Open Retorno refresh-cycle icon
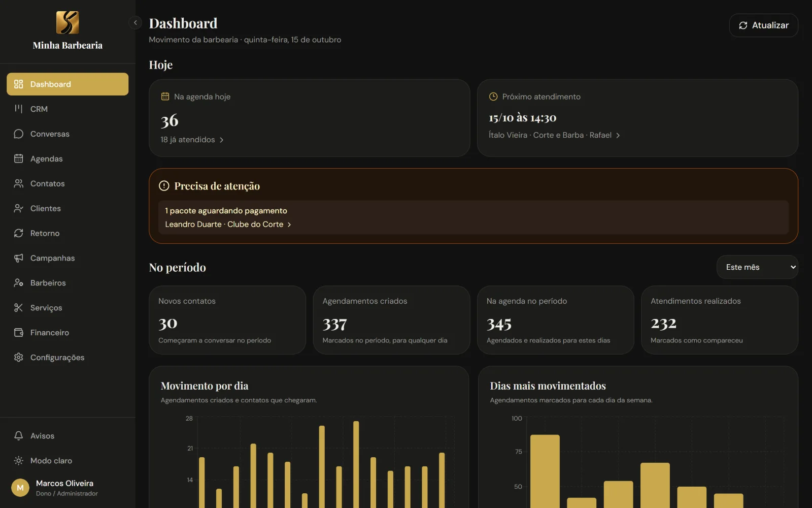 coord(19,233)
